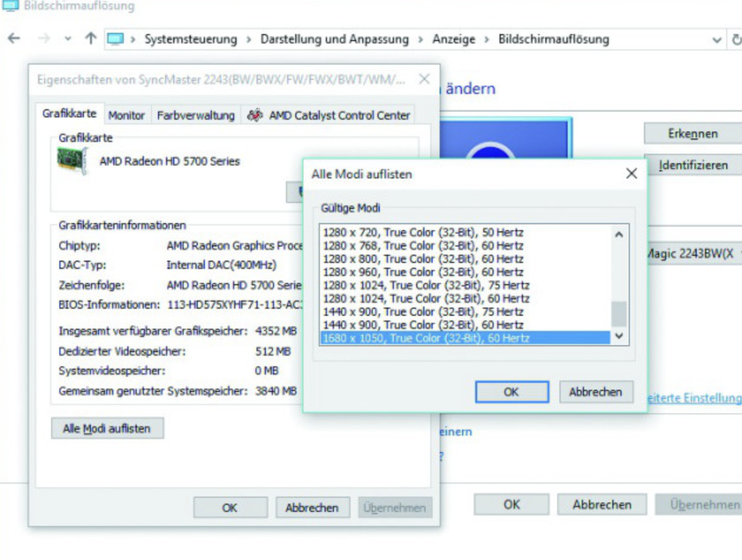Click the Anzeige breadcrumb item
Image resolution: width=742 pixels, height=560 pixels.
tap(454, 39)
